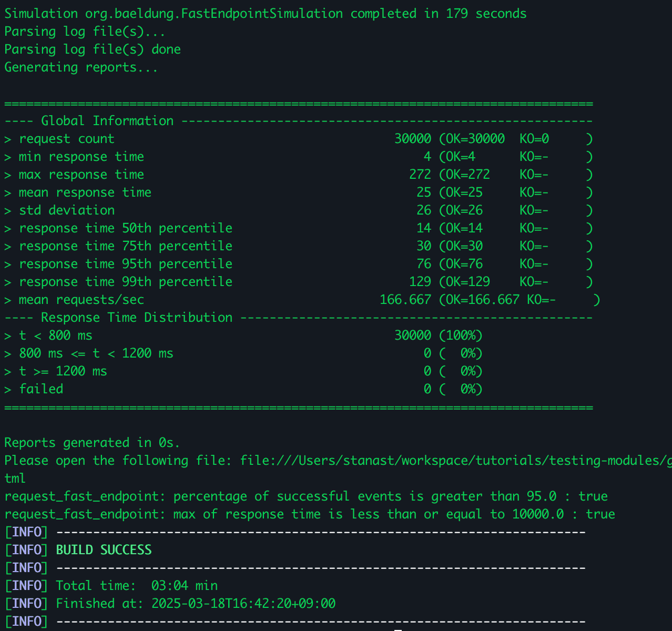
Task: Click the 't >= 1200 ms' row label
Action: pos(63,371)
